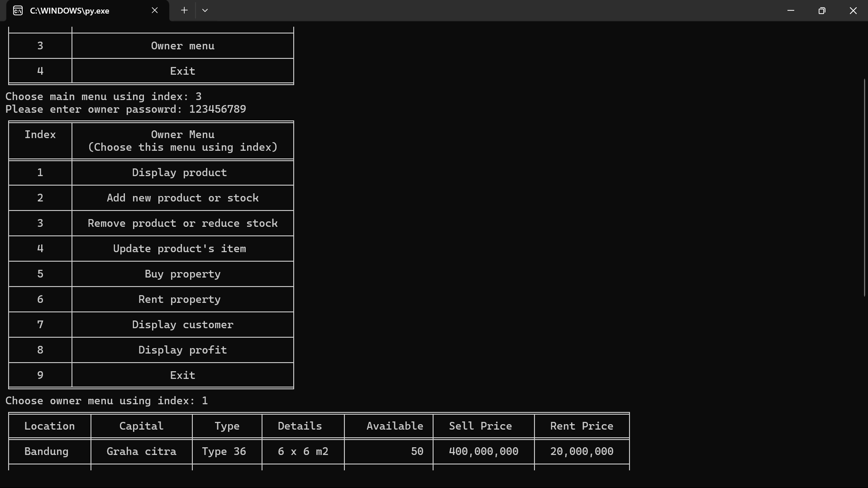The width and height of the screenshot is (868, 488).
Task: Click the "Rent property" menu row
Action: click(x=179, y=299)
